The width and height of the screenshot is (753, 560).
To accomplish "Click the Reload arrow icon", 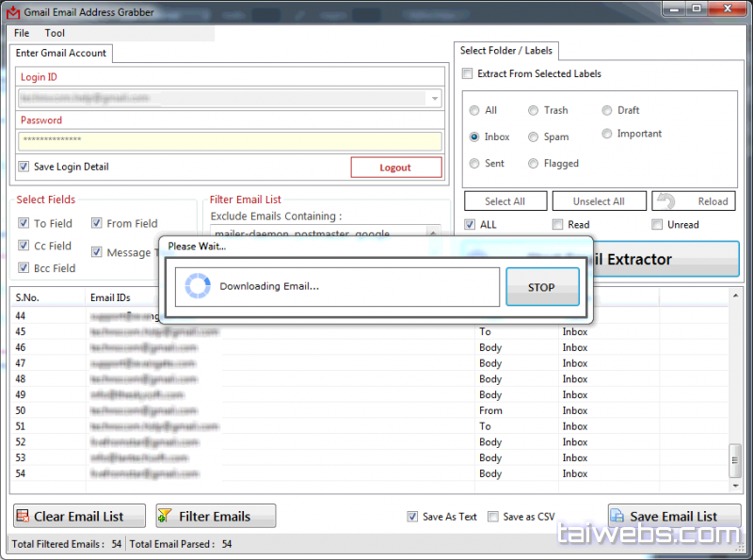I will pos(665,200).
